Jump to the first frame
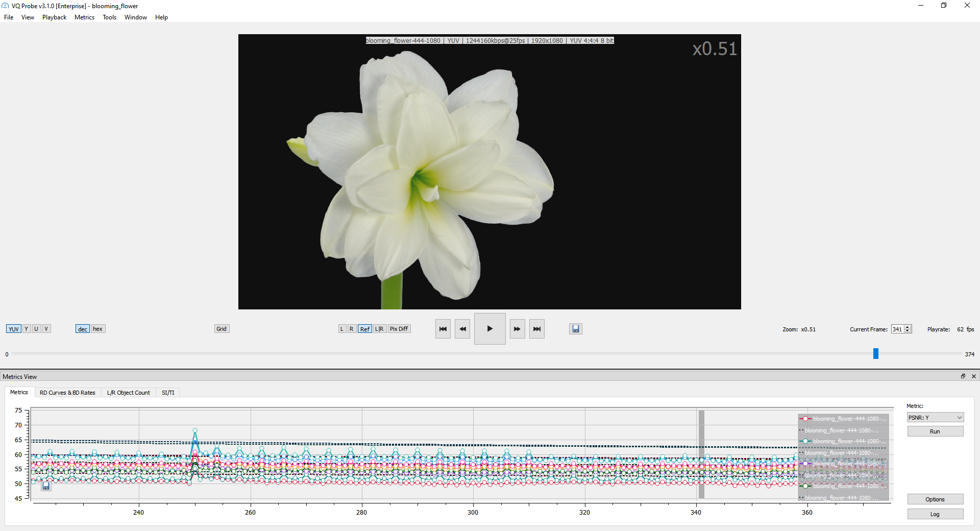This screenshot has height=531, width=980. click(x=443, y=329)
